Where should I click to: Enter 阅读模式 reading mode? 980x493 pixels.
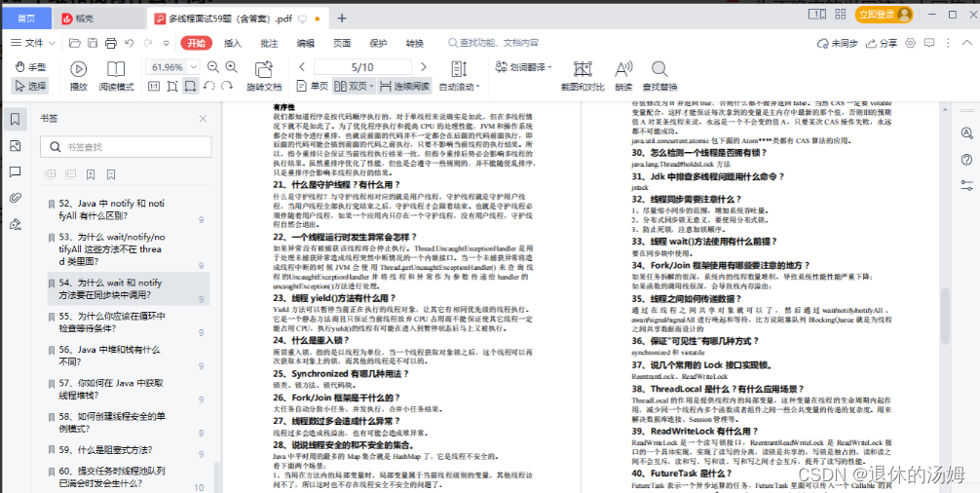[x=116, y=76]
